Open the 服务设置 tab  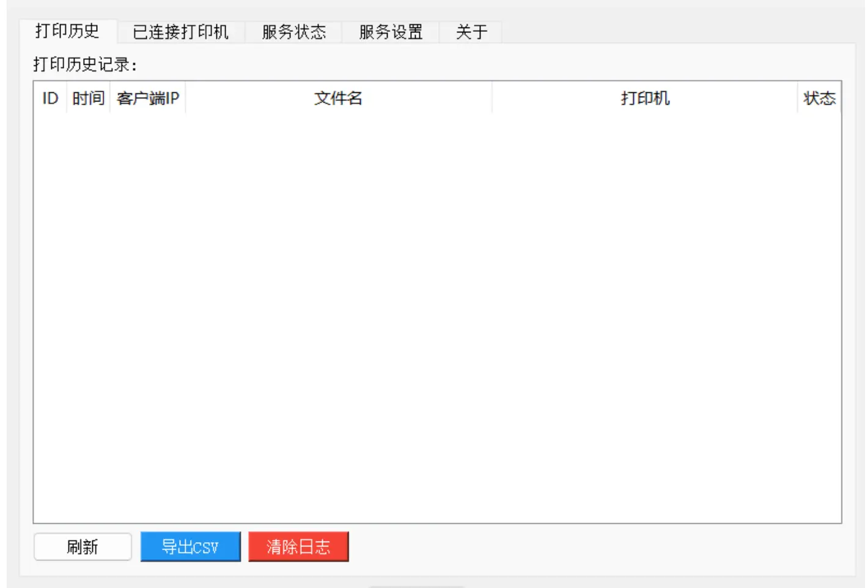(x=391, y=33)
